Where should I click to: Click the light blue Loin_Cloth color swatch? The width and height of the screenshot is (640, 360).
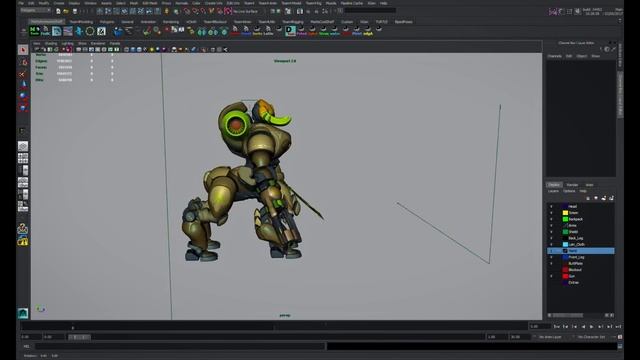pyautogui.click(x=565, y=244)
